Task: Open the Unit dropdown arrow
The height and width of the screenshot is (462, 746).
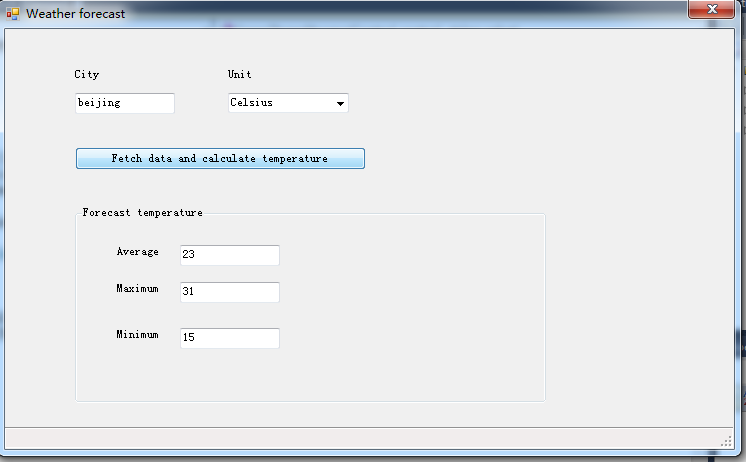Action: click(340, 103)
